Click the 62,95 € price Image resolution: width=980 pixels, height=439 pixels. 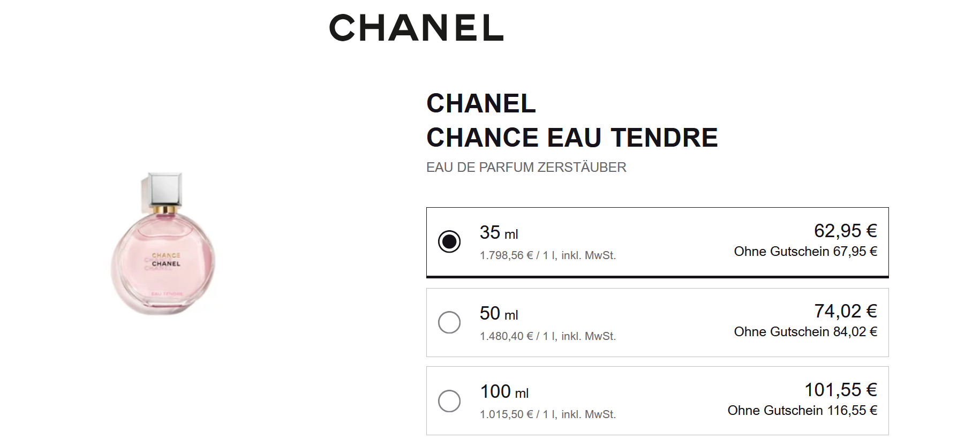point(845,231)
